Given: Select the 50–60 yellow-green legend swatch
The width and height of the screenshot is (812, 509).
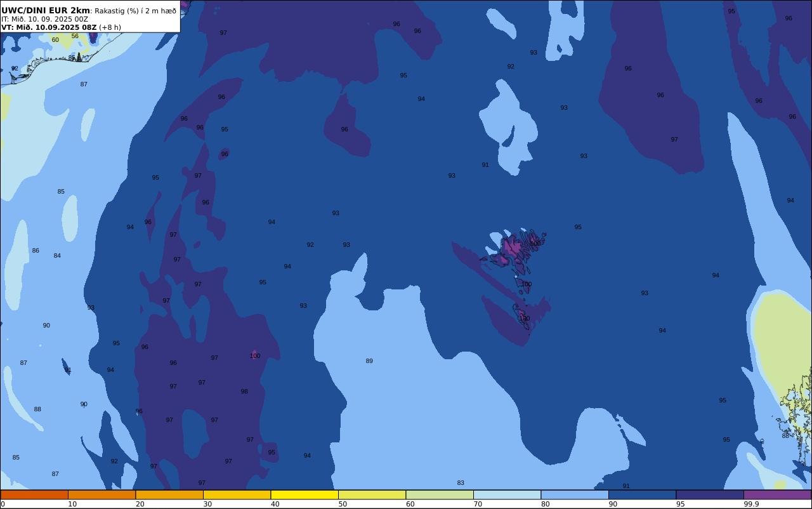Looking at the screenshot, I should [372, 494].
